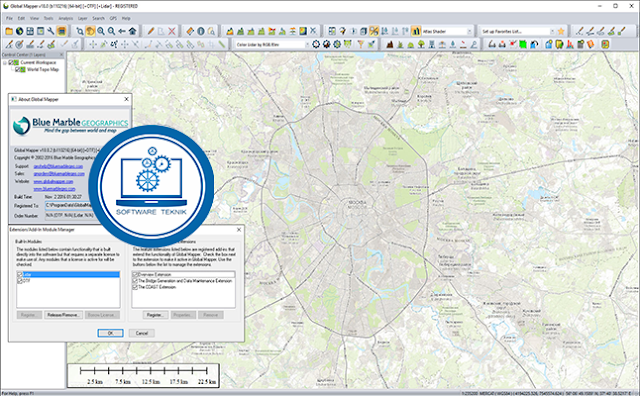Open the Search menu

tap(98, 18)
